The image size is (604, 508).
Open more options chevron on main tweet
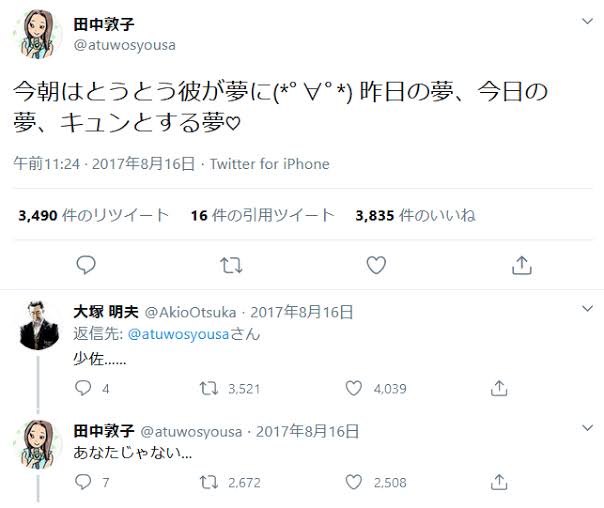coord(584,21)
